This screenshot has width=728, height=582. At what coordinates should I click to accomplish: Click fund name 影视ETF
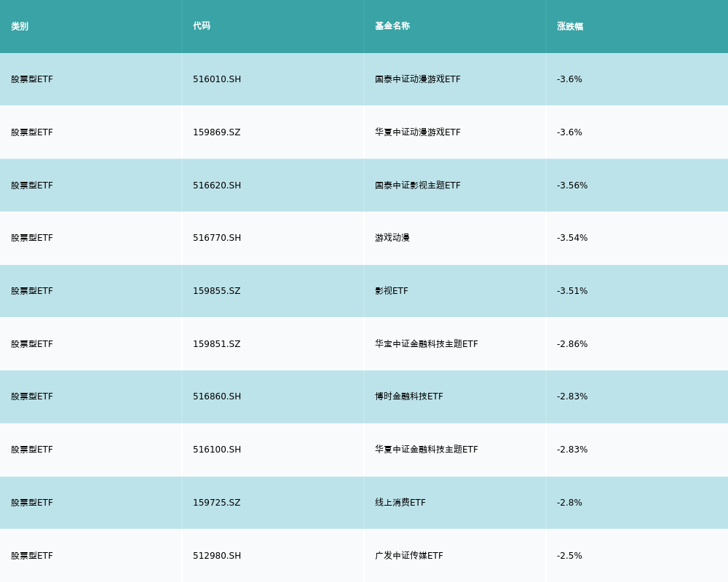392,291
